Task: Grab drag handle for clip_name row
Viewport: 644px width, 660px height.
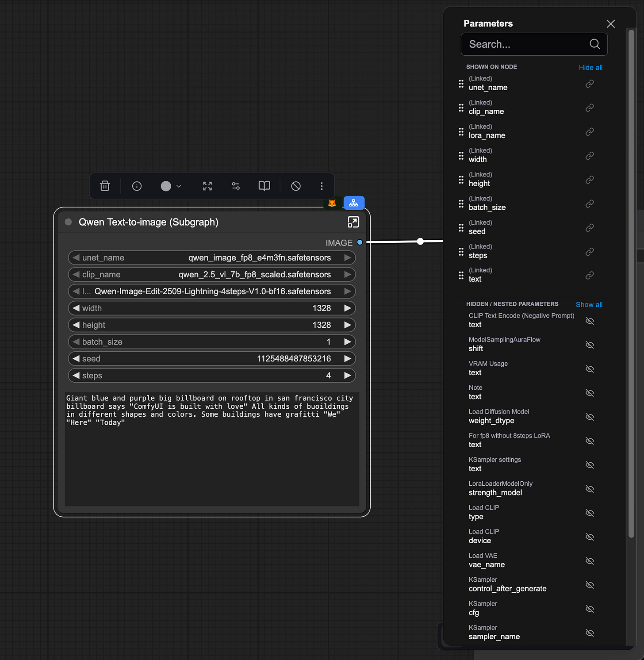Action: pyautogui.click(x=461, y=107)
